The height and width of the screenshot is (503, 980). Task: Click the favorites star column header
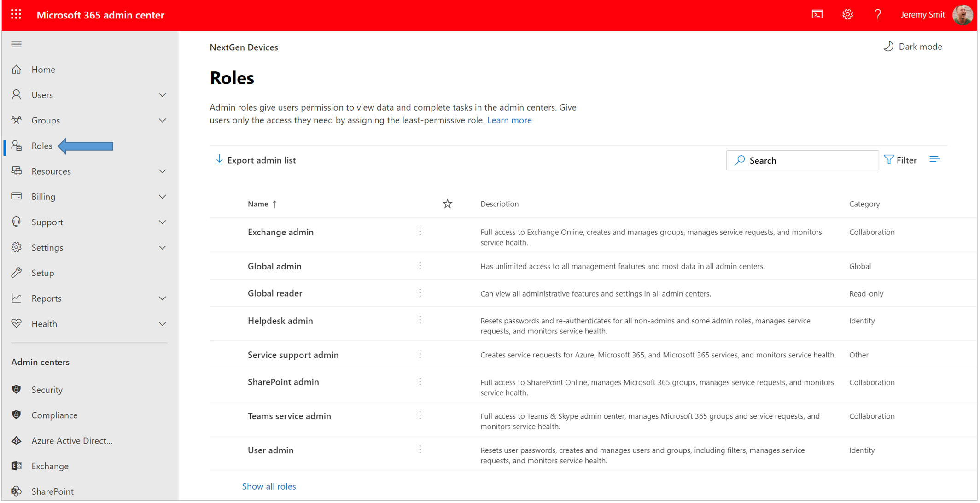tap(447, 204)
